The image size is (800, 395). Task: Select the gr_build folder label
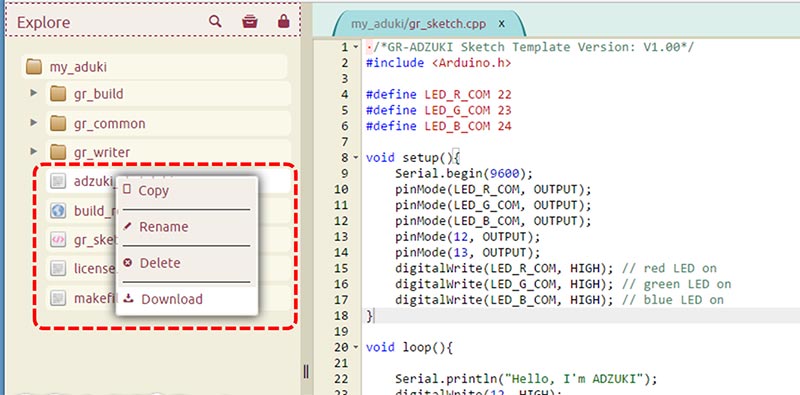point(98,94)
